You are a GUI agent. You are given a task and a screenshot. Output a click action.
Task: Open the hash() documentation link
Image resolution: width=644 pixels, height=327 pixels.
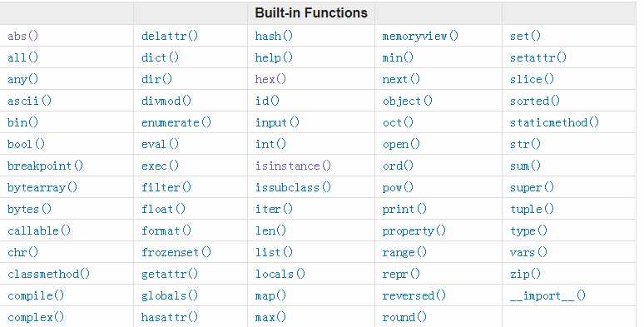click(274, 36)
